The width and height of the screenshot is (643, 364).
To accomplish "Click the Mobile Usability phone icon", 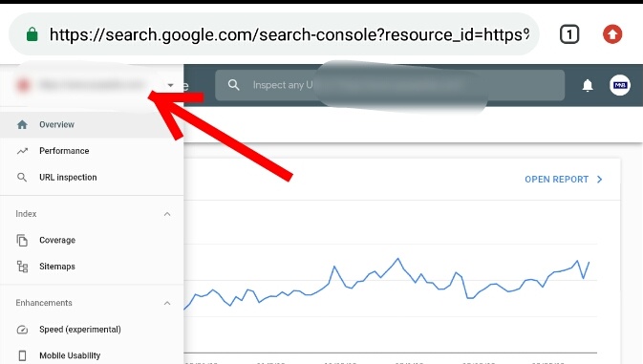I will 22,355.
